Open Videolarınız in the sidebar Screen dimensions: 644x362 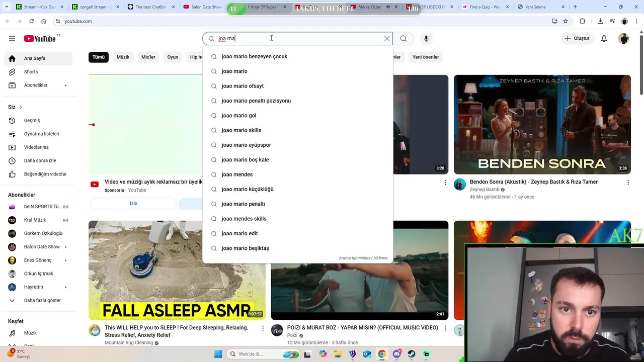(x=38, y=147)
